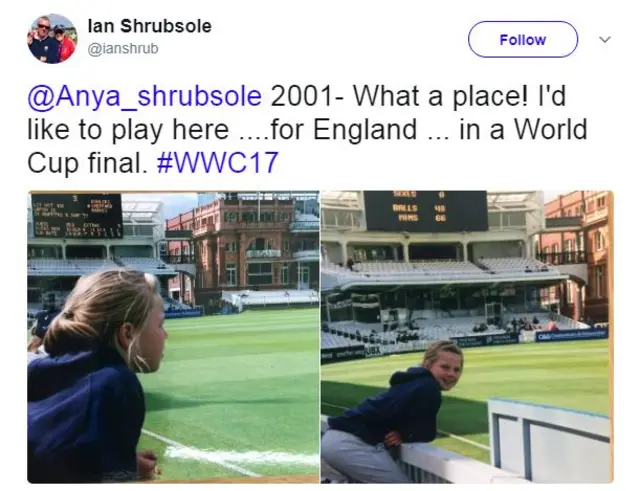
Task: Open the tweet options chevron menu
Action: (x=605, y=40)
